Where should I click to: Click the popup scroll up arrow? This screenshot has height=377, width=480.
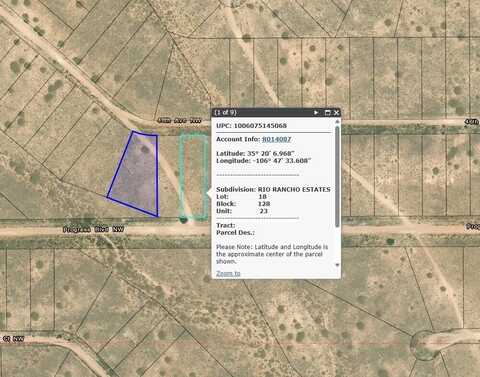tap(337, 122)
